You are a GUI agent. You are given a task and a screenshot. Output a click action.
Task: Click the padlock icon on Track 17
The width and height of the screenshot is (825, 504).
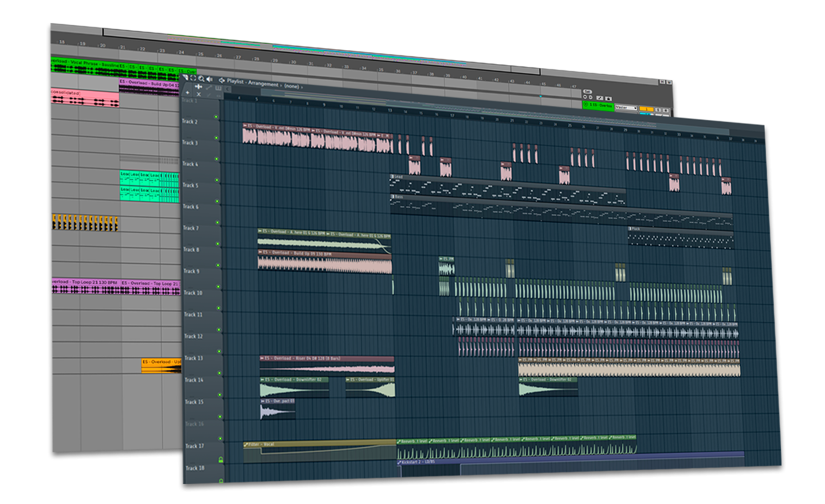[221, 458]
